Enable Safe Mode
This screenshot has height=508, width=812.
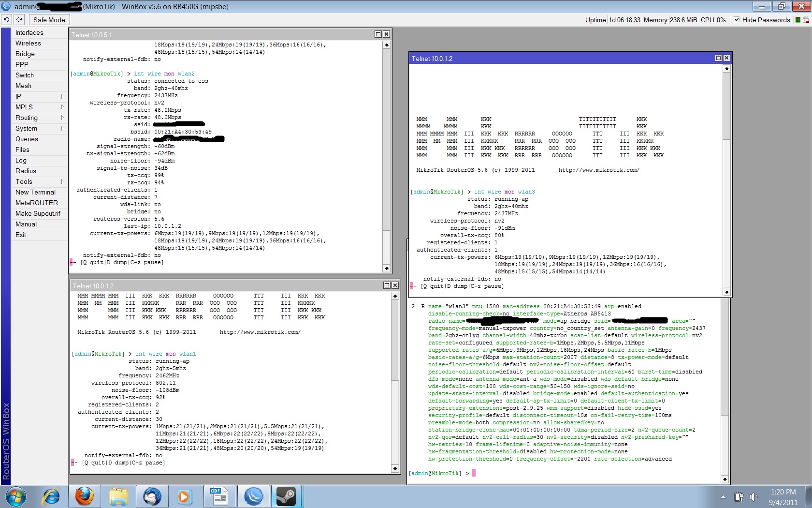click(x=49, y=20)
